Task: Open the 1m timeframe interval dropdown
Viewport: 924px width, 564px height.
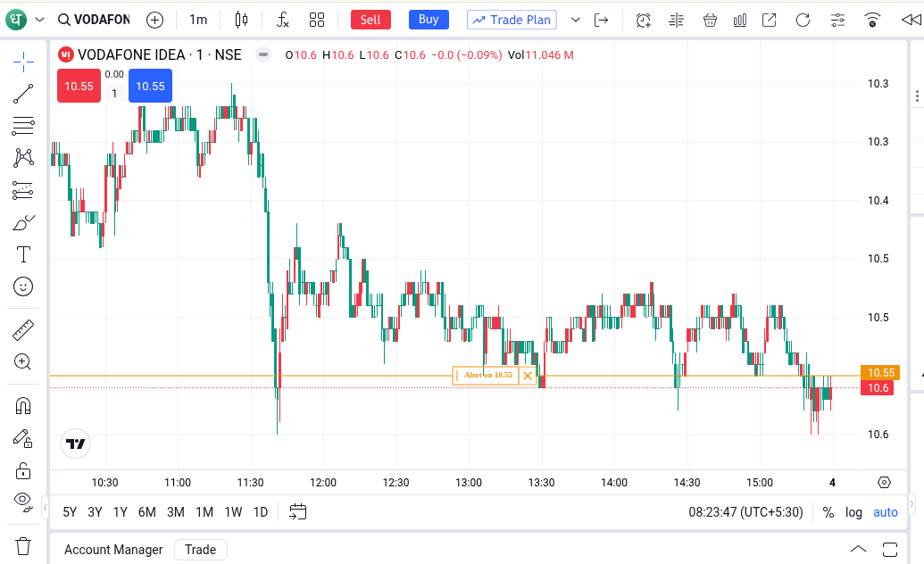Action: [198, 20]
